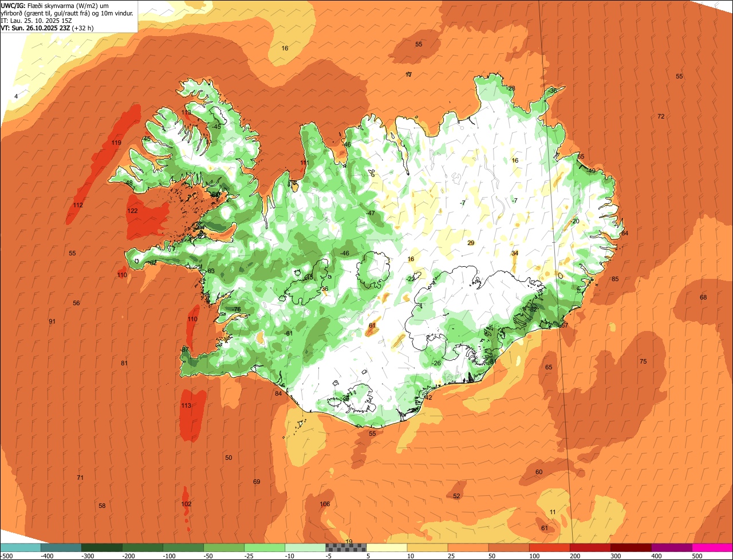Image resolution: width=733 pixels, height=560 pixels.
Task: Click the map value '17' north of Iceland
Action: [x=408, y=74]
